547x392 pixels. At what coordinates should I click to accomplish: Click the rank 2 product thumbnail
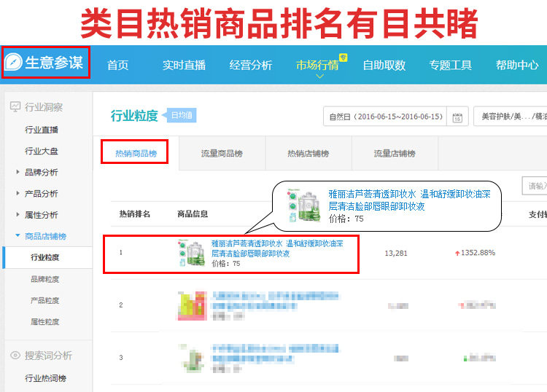(193, 305)
